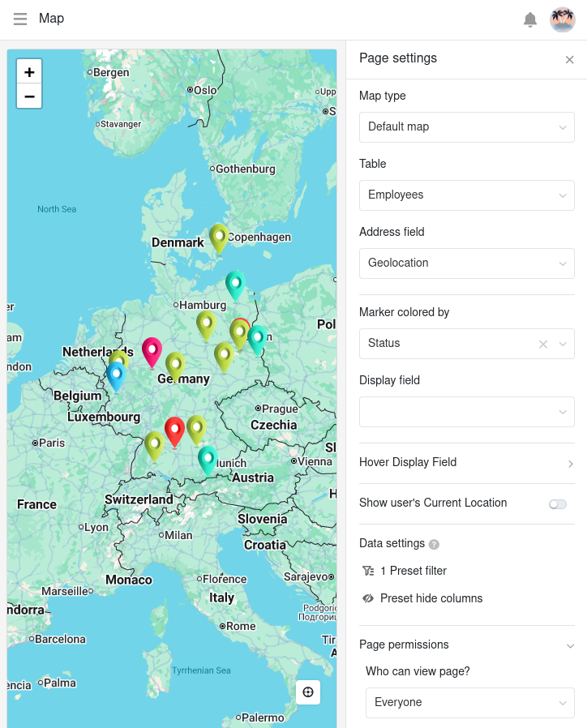Close the Page settings panel
Viewport: 587px width, 728px height.
pyautogui.click(x=569, y=60)
